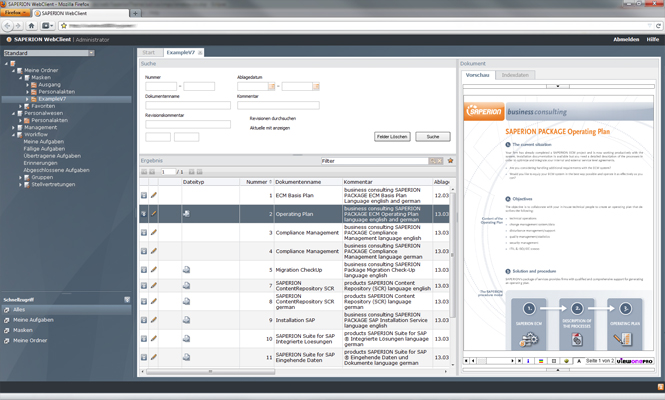Clear the filter with the X icon
The height and width of the screenshot is (400, 665).
coord(440,161)
